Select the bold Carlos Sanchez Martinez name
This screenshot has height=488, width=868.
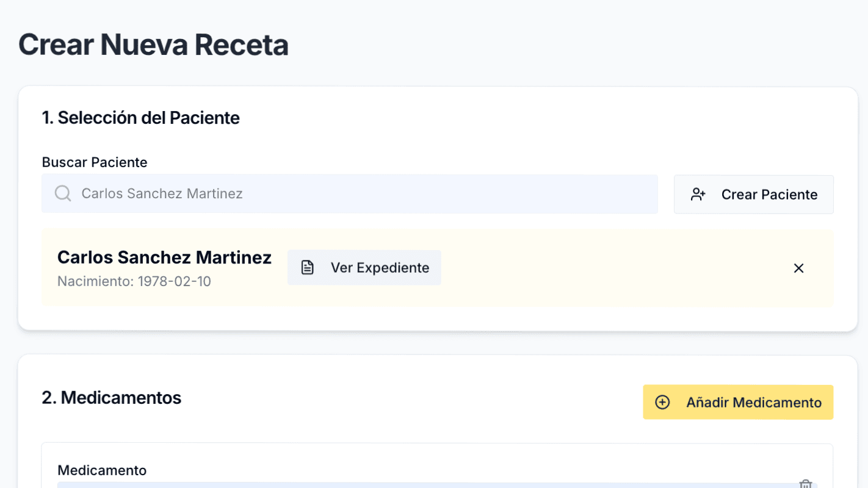tap(164, 257)
